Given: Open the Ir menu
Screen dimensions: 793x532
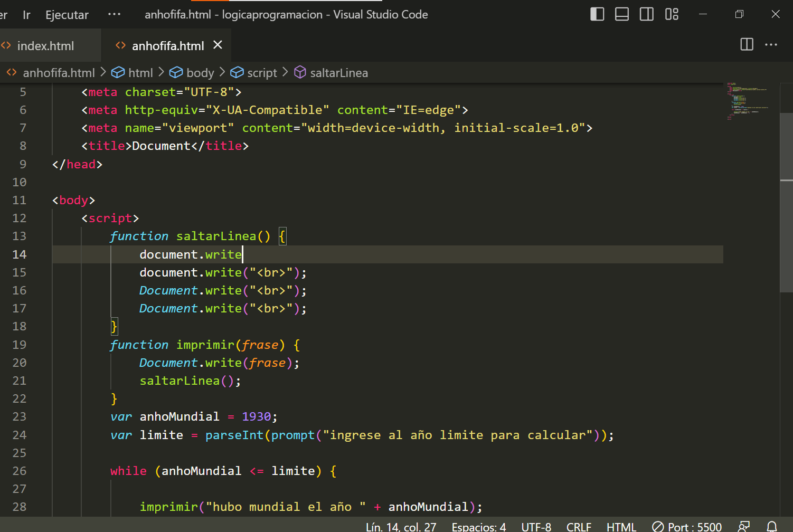Looking at the screenshot, I should (26, 15).
